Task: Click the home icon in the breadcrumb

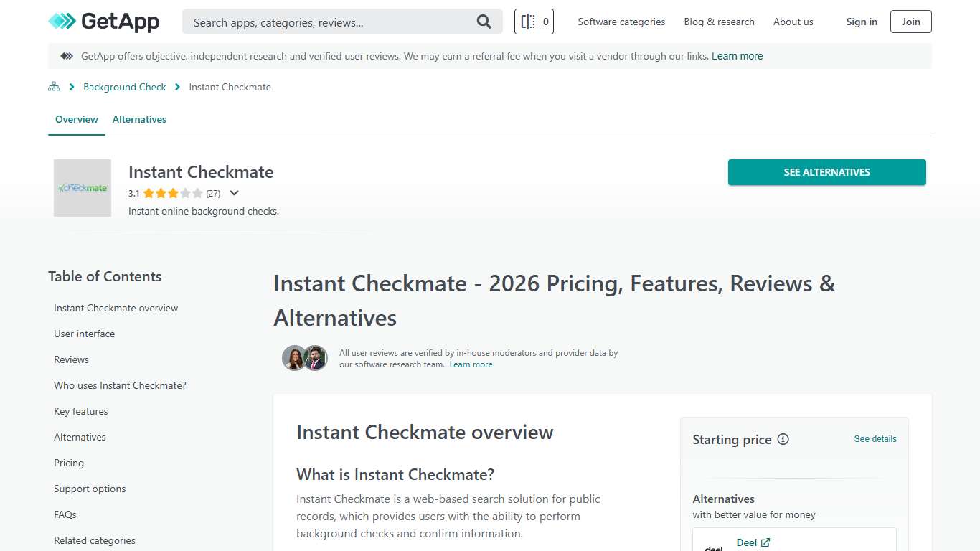Action: (54, 86)
